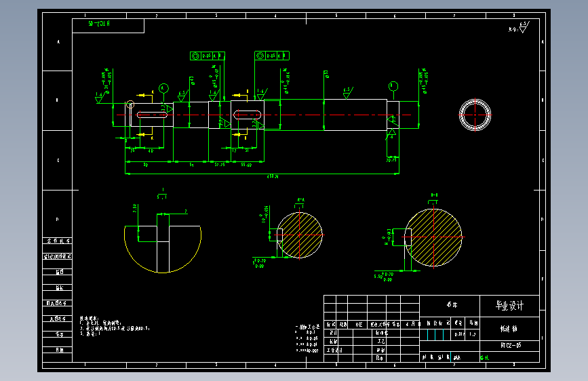Select the left concentricity tolerance frame
This screenshot has width=588, height=381.
(208, 56)
